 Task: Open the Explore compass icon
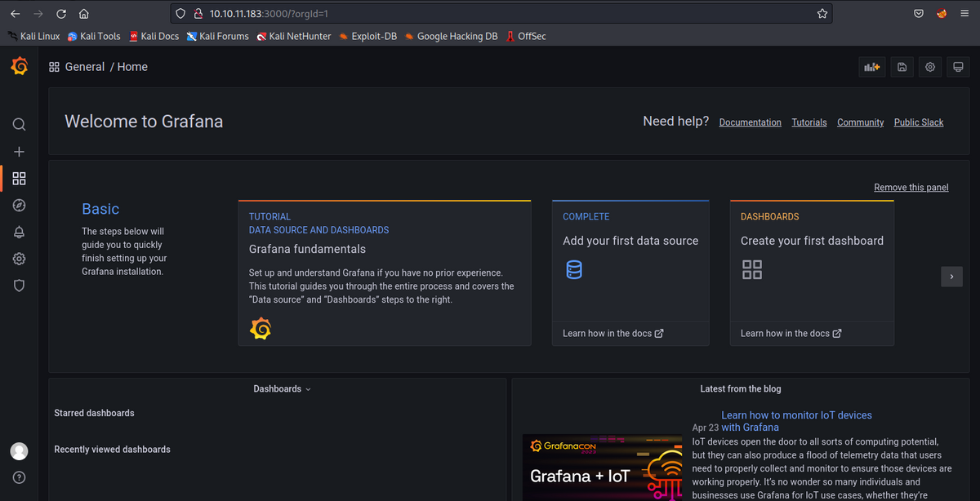coord(19,206)
